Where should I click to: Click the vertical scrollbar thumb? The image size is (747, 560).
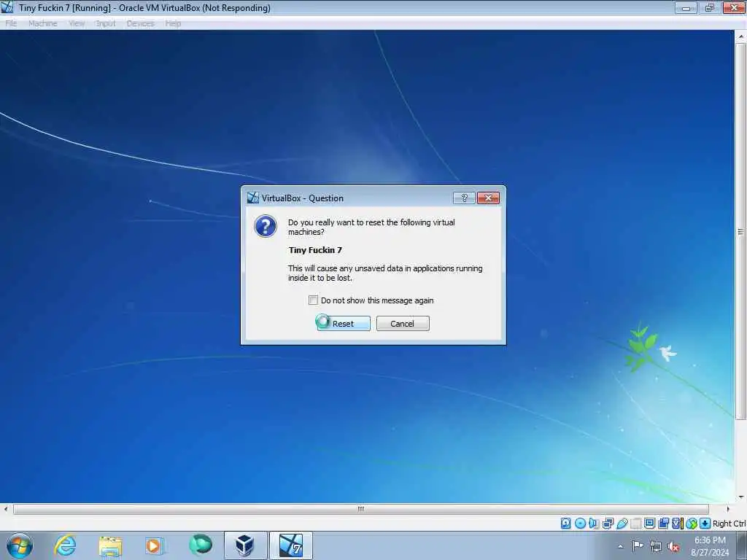coord(740,232)
